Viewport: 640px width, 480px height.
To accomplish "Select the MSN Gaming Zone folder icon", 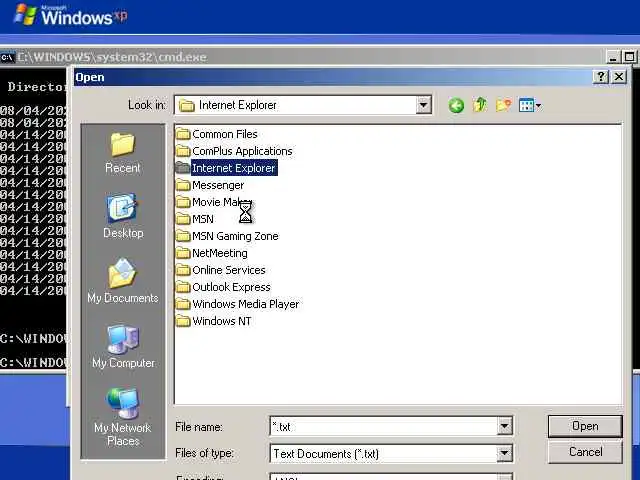I will point(183,236).
